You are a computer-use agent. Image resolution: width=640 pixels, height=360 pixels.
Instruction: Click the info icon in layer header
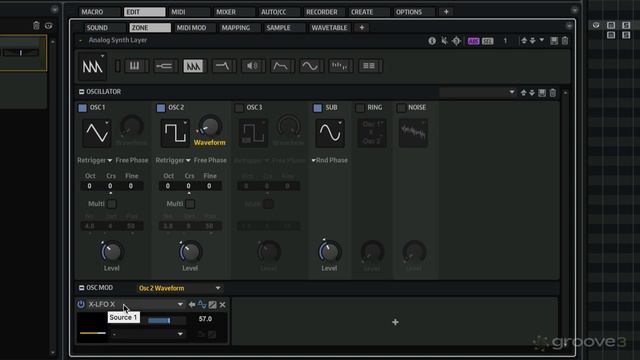(x=432, y=41)
